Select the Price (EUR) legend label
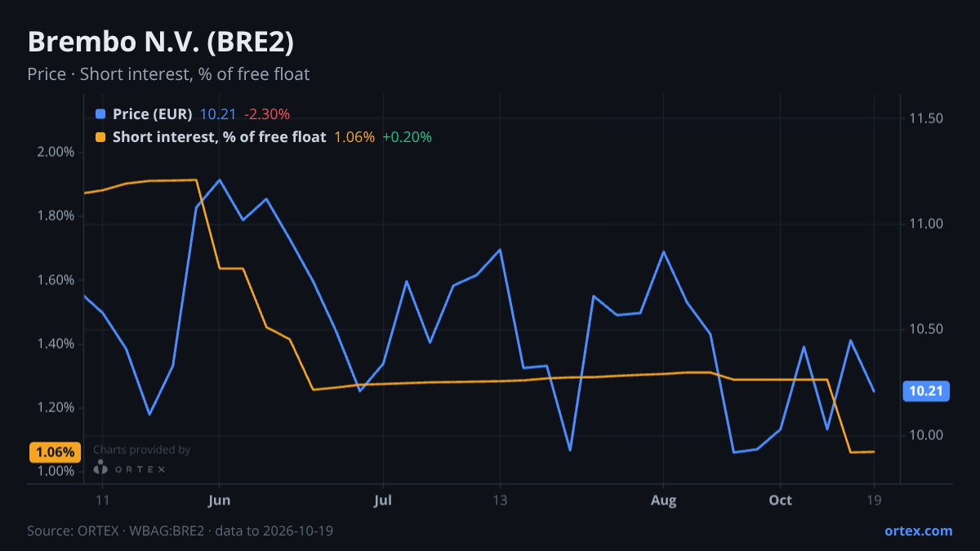 click(x=153, y=114)
